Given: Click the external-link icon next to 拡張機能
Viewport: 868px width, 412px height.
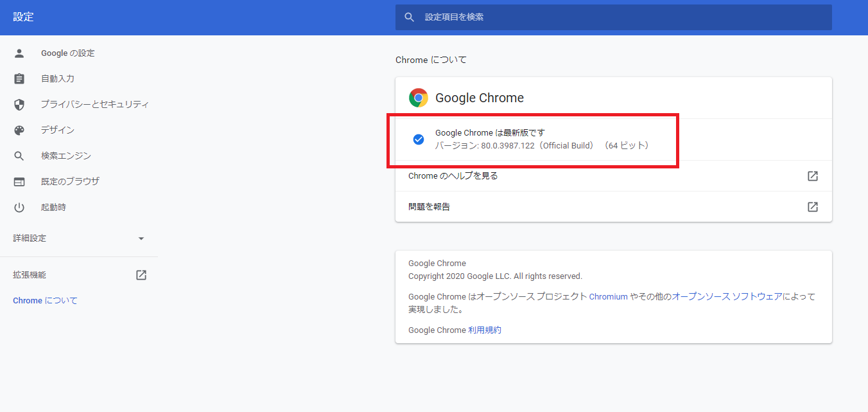Looking at the screenshot, I should coord(141,275).
